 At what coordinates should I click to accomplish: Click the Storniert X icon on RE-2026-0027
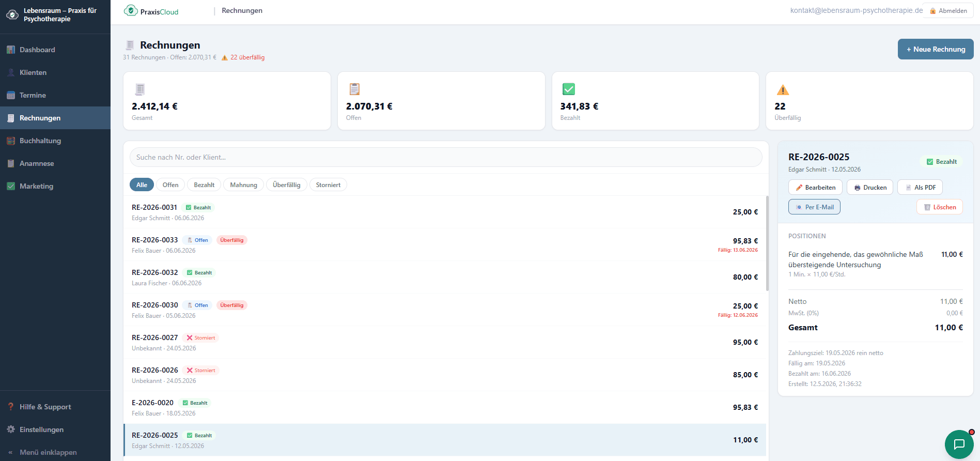coord(190,338)
